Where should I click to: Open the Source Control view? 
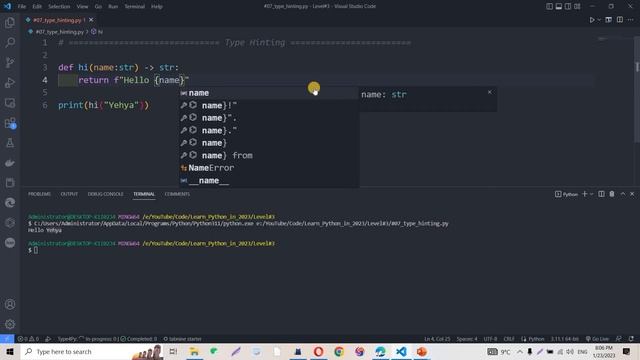pyautogui.click(x=10, y=62)
